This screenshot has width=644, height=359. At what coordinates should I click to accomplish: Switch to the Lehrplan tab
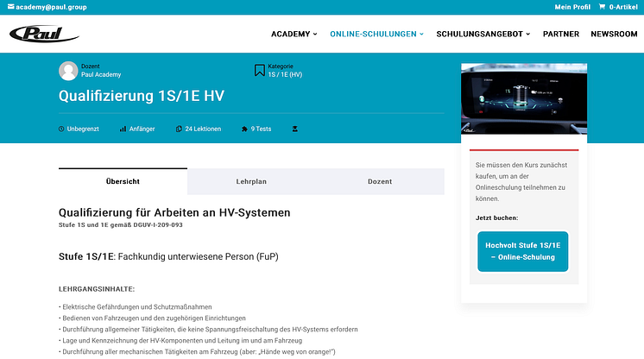(x=251, y=182)
